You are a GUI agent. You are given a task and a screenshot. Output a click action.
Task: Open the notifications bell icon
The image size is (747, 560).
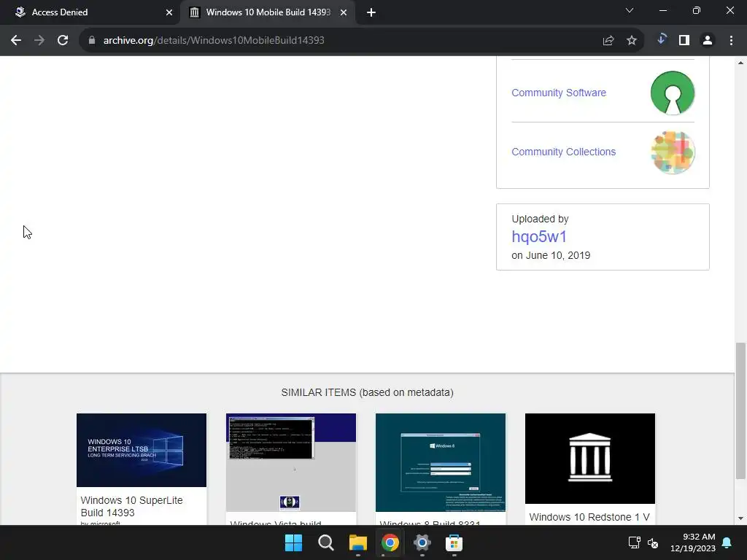tap(727, 542)
